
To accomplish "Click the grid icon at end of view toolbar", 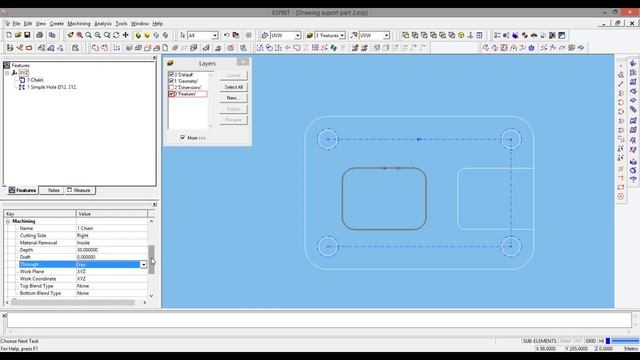I will point(480,36).
